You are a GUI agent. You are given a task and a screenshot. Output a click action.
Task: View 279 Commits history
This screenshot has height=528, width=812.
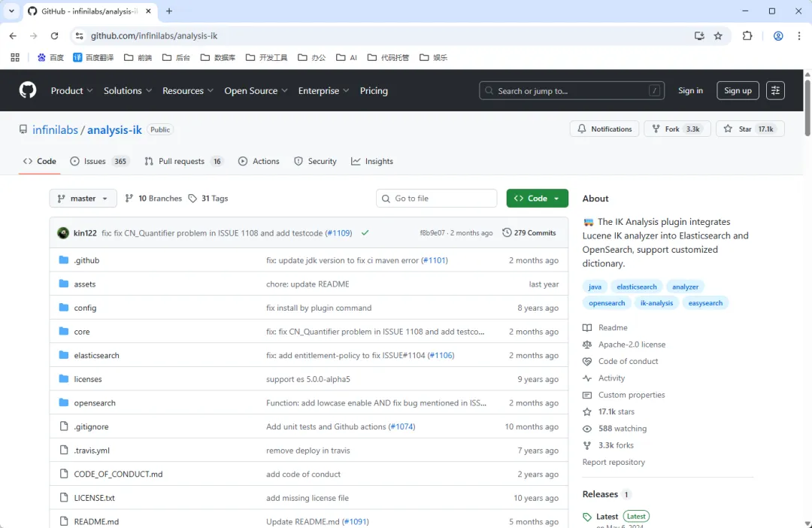pyautogui.click(x=529, y=232)
